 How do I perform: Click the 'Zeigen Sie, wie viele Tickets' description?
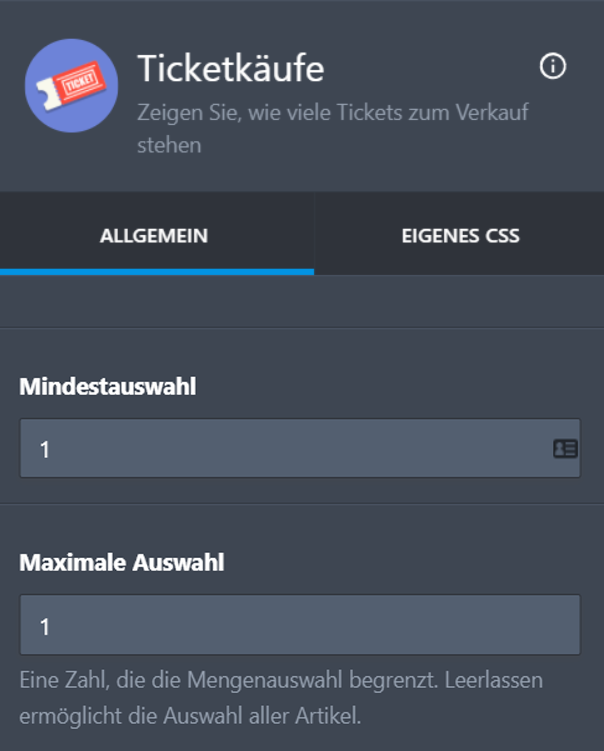click(332, 112)
